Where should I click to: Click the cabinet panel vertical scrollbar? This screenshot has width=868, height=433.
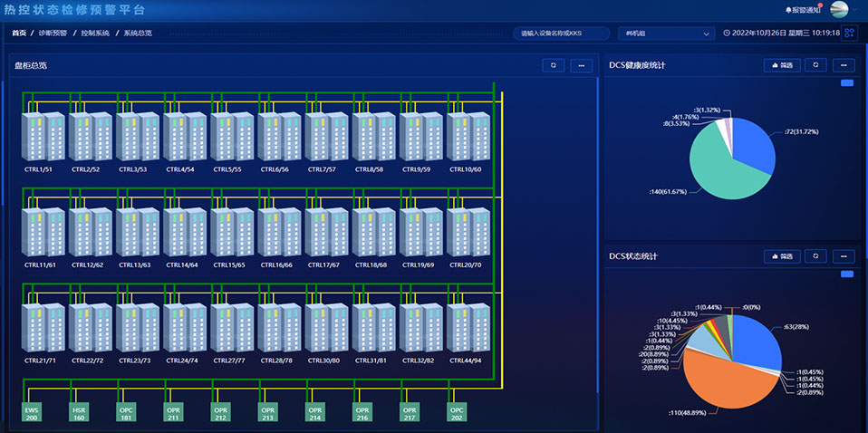tap(598, 236)
